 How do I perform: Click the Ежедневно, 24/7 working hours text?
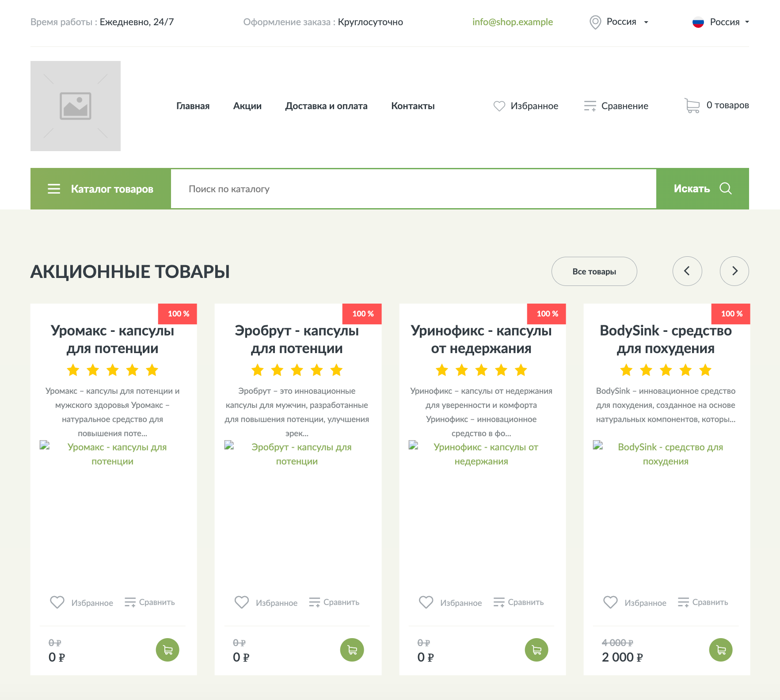click(x=137, y=22)
